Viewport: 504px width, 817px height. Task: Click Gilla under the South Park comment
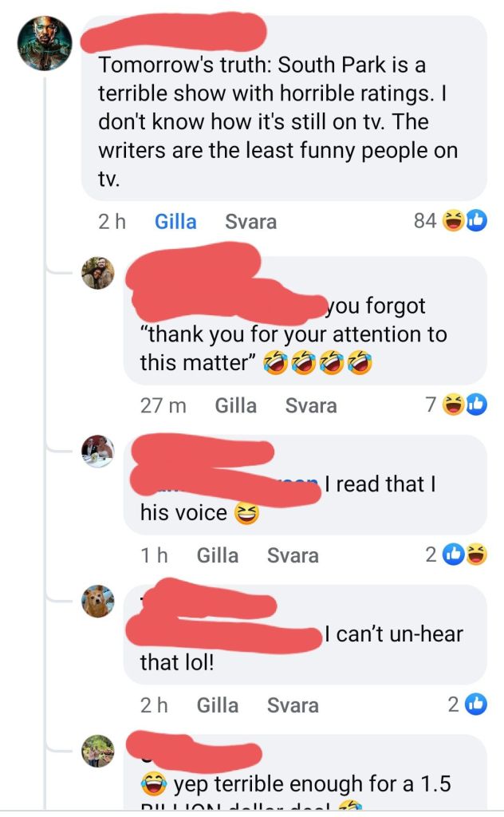point(175,222)
